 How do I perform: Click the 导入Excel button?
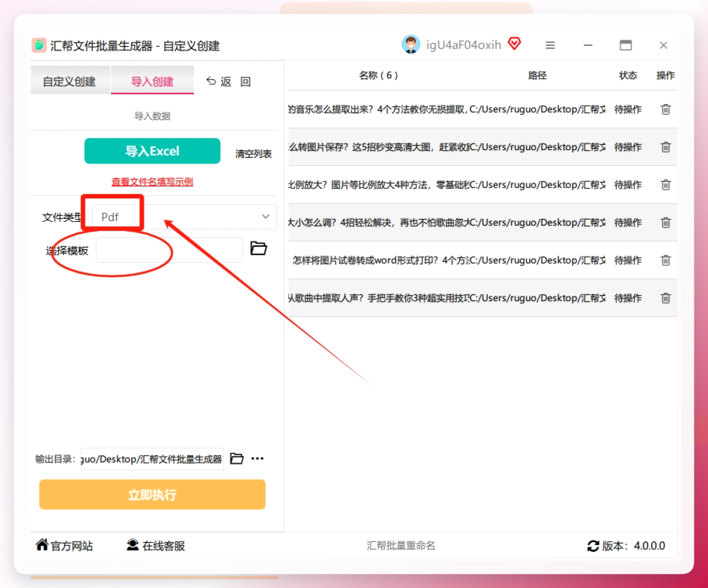click(152, 151)
